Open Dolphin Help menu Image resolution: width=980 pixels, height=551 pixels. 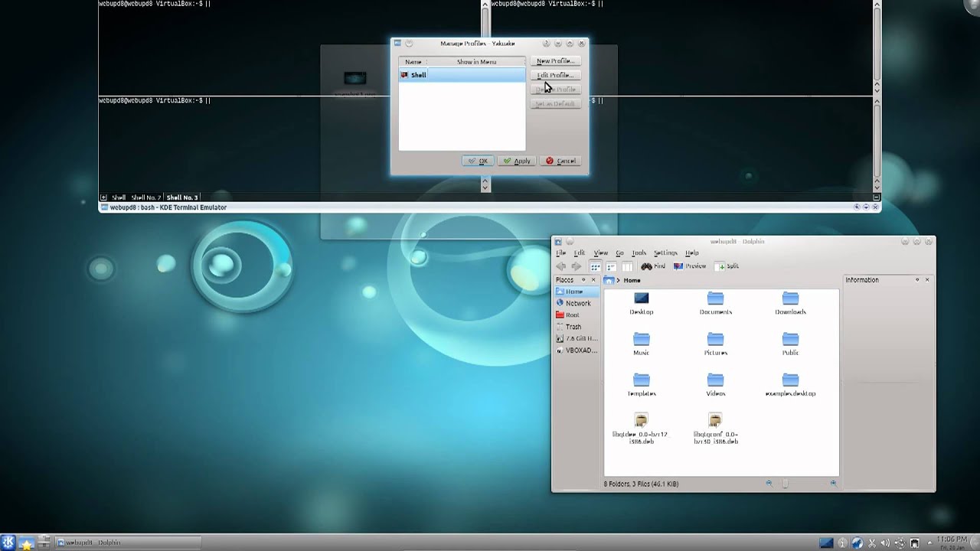coord(692,253)
